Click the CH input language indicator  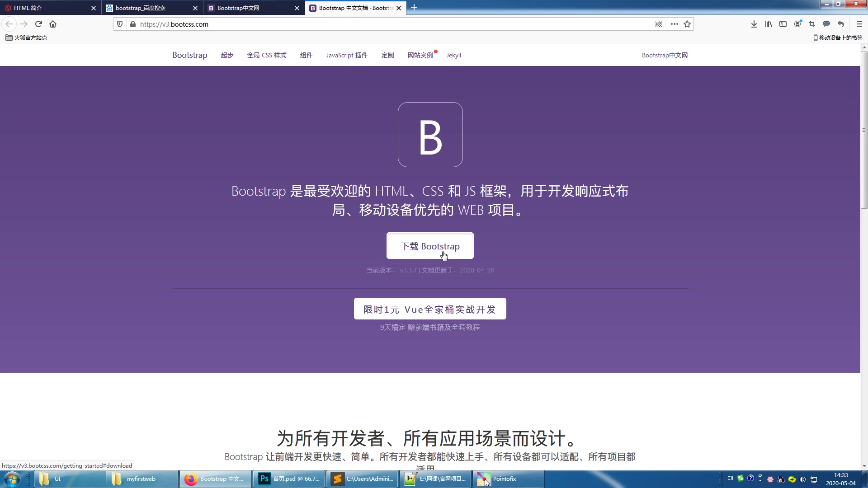[731, 478]
